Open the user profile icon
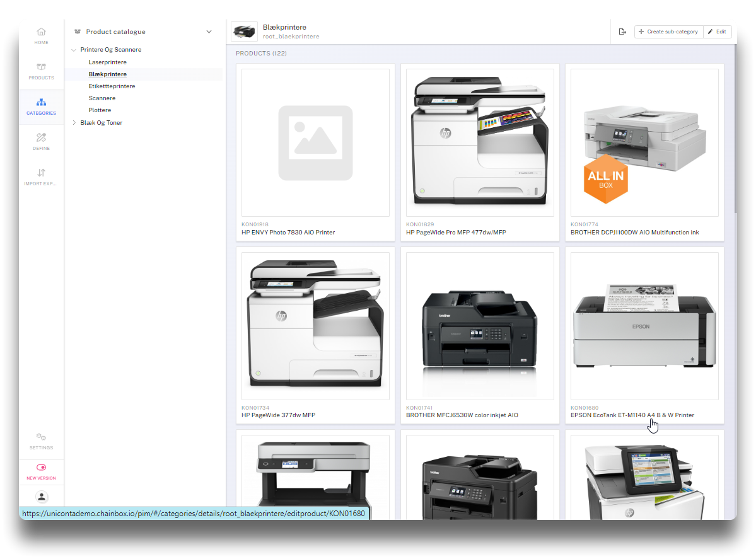This screenshot has height=559, width=756. coord(42,497)
